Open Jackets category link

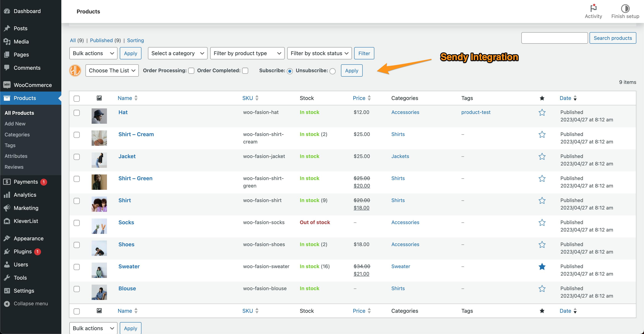click(x=400, y=156)
